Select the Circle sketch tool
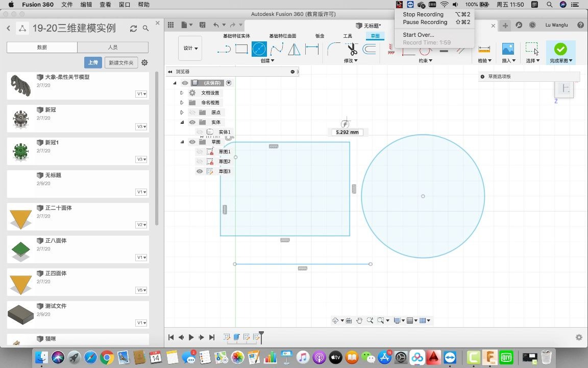Viewport: 588px width, 368px height. (259, 49)
